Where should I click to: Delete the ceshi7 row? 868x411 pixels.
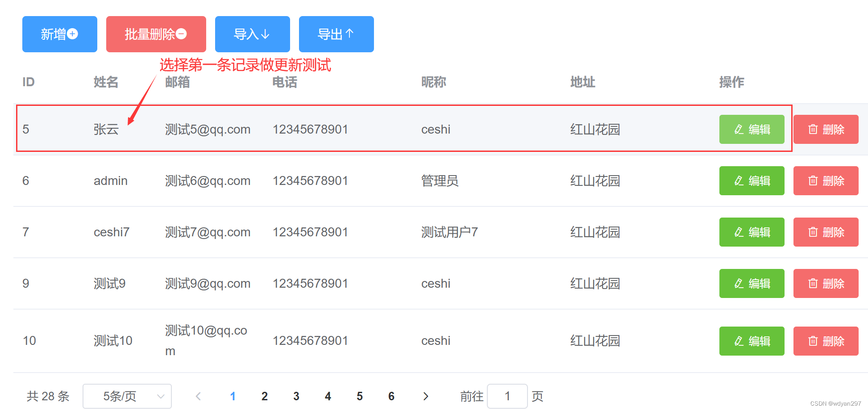[x=826, y=232]
